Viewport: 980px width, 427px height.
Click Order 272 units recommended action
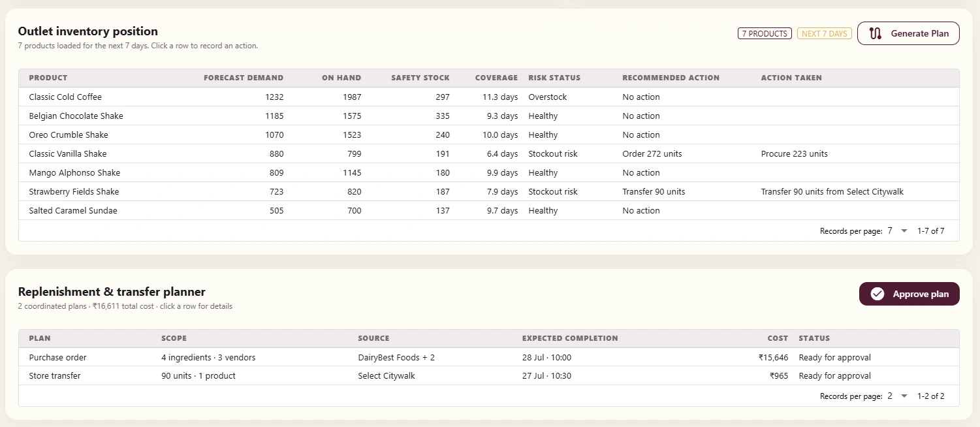652,153
